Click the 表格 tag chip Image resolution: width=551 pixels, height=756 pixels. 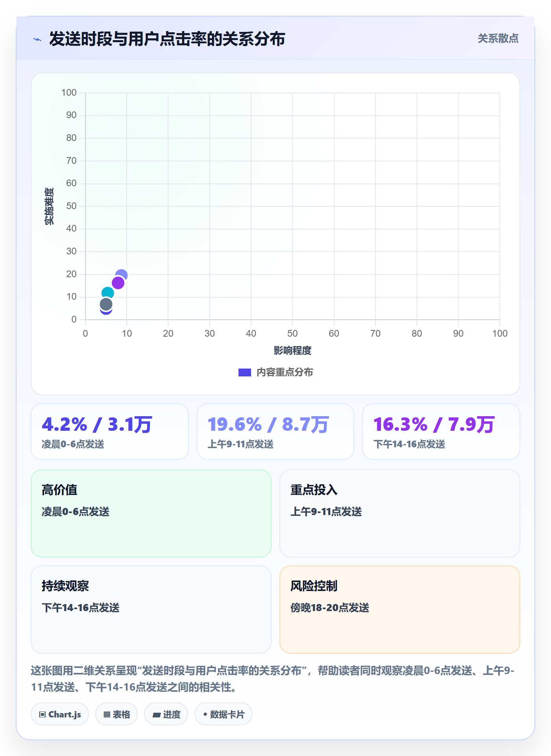coord(116,714)
